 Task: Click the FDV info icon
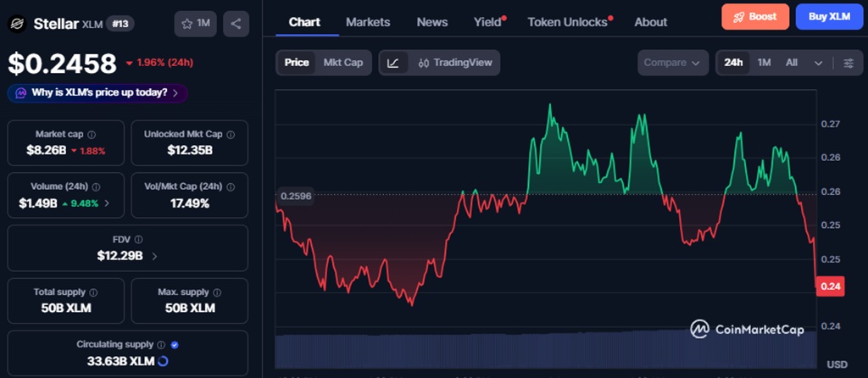(138, 240)
